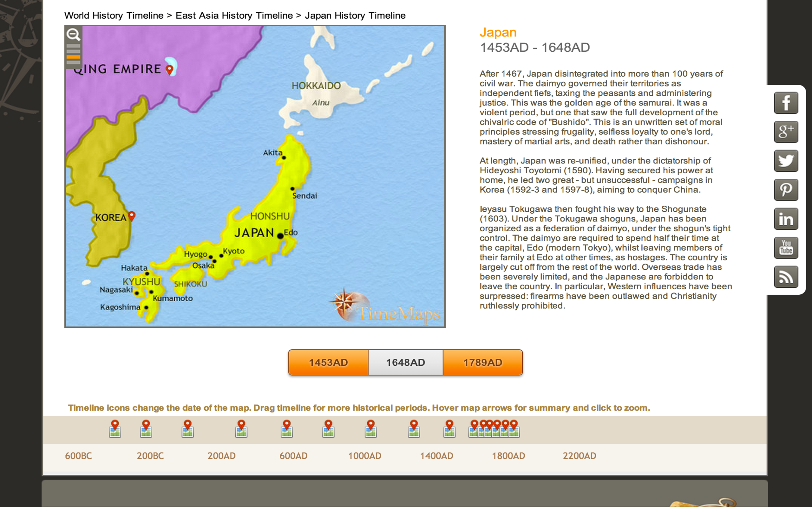Image resolution: width=812 pixels, height=507 pixels.
Task: Select the highlighted orange zoom level bar
Action: (74, 57)
